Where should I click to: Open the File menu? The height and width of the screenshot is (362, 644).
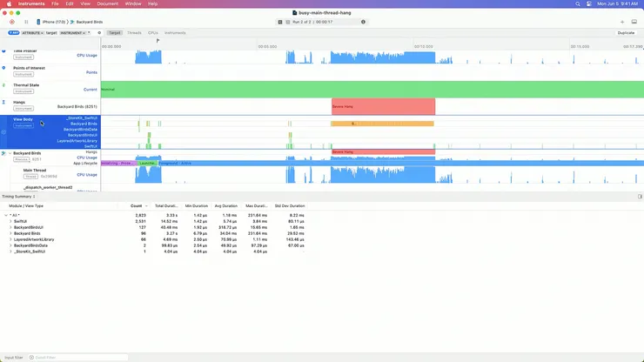click(x=55, y=3)
